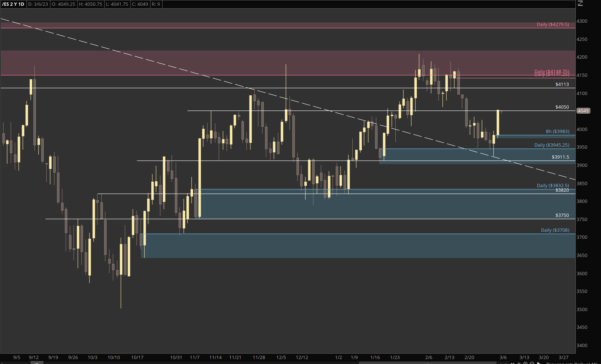Click the C: 4049 close value field
Viewport: 601px width, 364px height.
click(x=140, y=4)
